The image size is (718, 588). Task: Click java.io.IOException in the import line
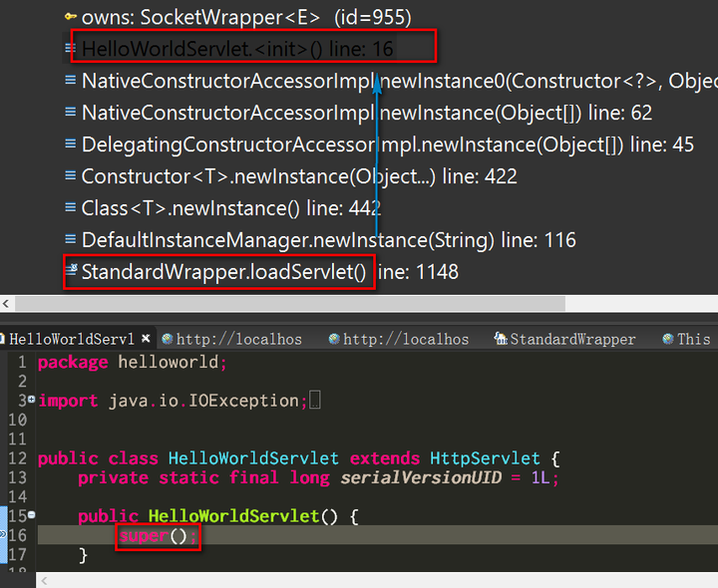pos(203,401)
